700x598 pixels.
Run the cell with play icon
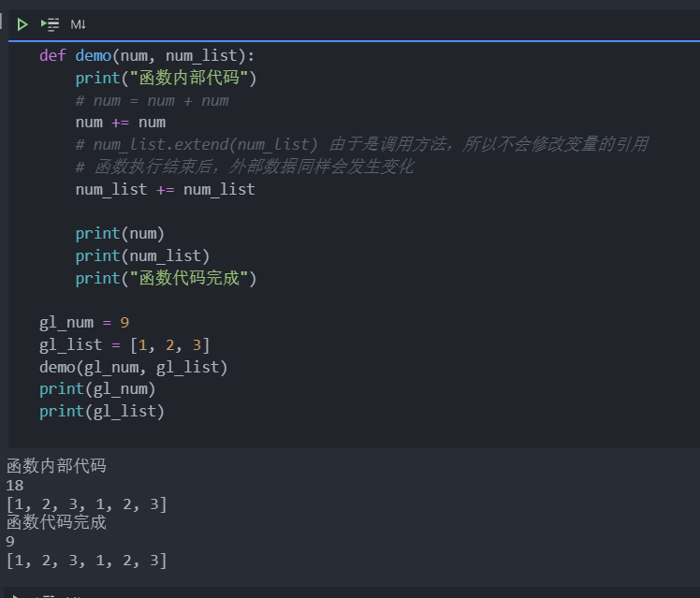22,24
